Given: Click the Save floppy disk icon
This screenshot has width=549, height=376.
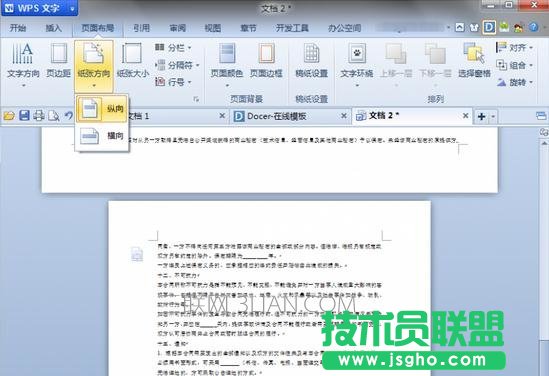Looking at the screenshot, I should tap(24, 116).
